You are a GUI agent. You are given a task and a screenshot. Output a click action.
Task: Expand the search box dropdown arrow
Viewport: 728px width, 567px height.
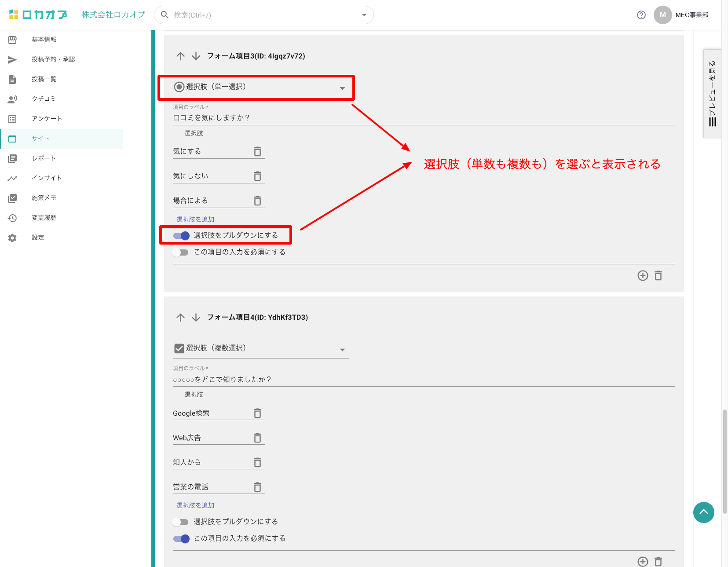pyautogui.click(x=364, y=15)
